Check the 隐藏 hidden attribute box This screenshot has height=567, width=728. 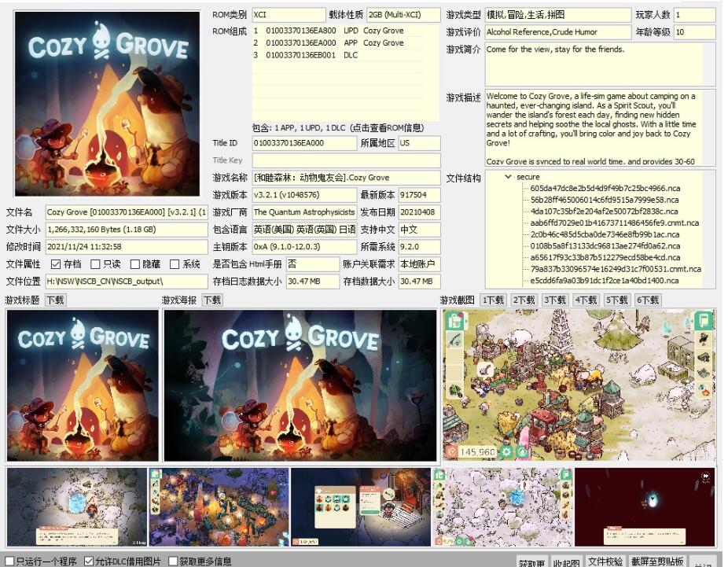[x=134, y=264]
